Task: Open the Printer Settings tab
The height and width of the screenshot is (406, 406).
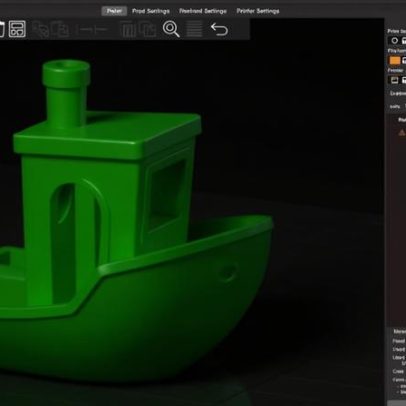Action: click(x=258, y=11)
